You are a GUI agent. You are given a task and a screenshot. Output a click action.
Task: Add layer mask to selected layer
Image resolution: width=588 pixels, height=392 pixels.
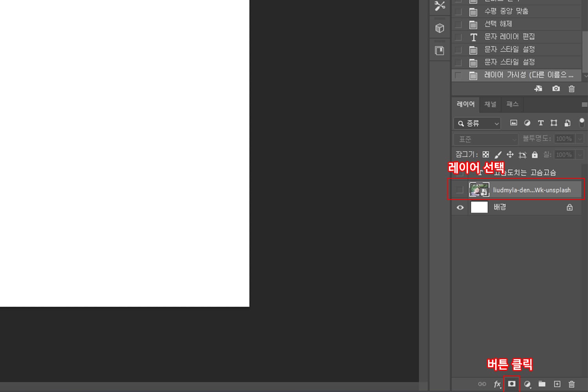click(x=512, y=384)
